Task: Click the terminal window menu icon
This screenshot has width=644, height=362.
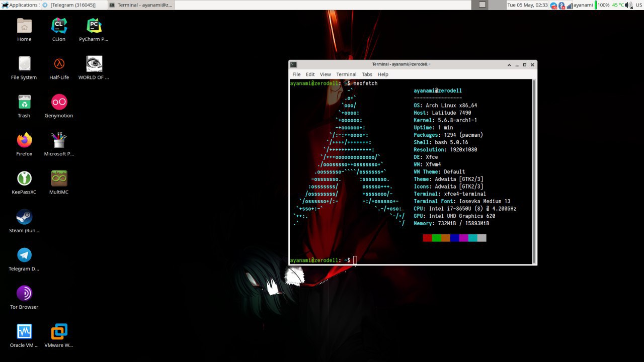Action: coord(293,64)
